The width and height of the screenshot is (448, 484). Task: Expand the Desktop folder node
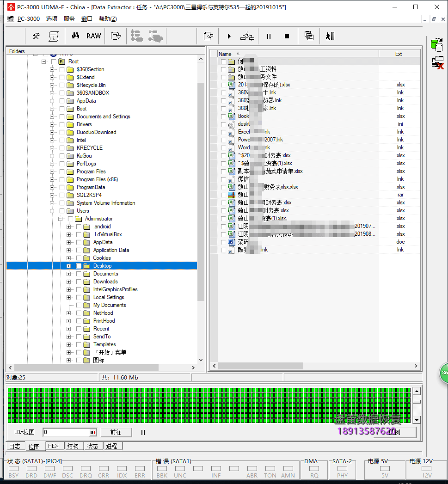click(x=68, y=266)
